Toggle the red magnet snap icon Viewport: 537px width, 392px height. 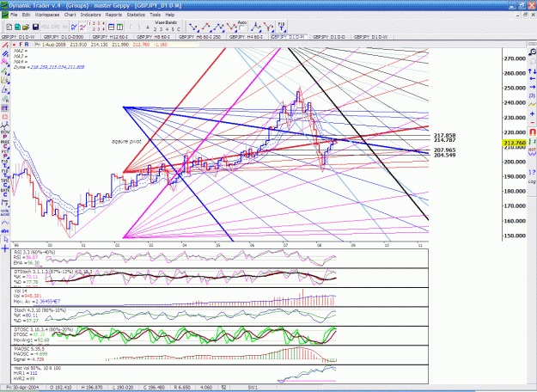pos(532,132)
